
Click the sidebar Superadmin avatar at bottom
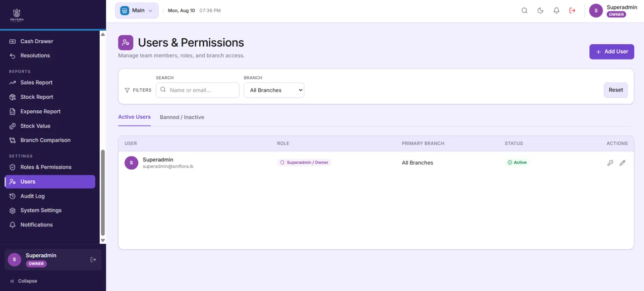click(x=14, y=260)
